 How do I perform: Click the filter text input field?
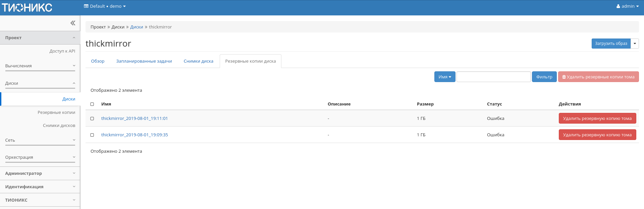(x=493, y=77)
